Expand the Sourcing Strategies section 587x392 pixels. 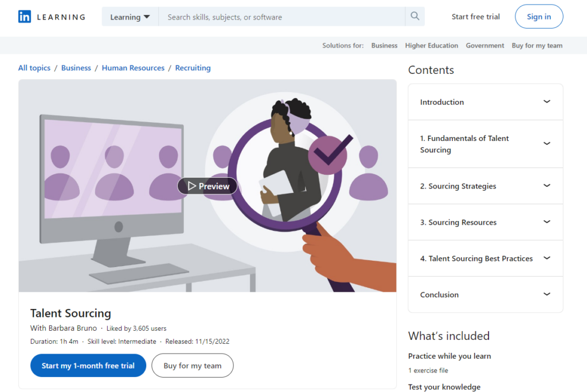pos(485,186)
